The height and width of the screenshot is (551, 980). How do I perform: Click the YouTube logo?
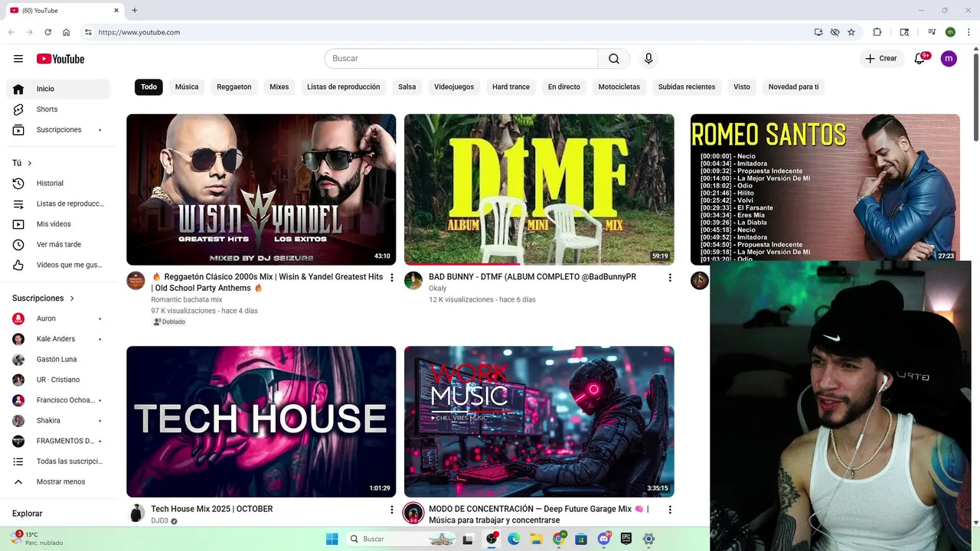tap(60, 59)
